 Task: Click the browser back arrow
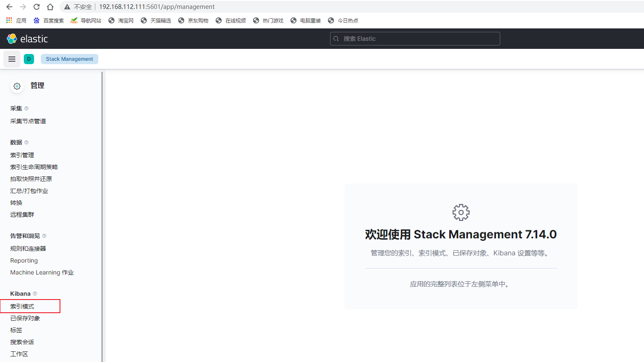9,7
